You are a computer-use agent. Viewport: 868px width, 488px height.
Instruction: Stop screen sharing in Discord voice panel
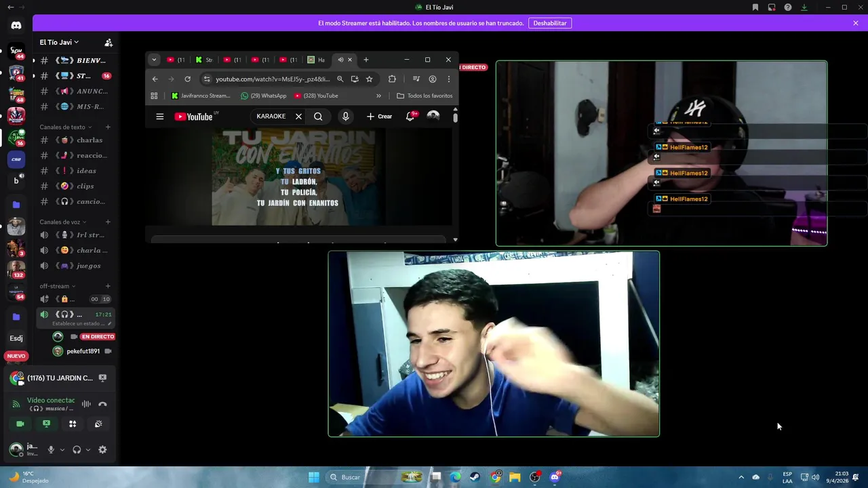tap(46, 424)
